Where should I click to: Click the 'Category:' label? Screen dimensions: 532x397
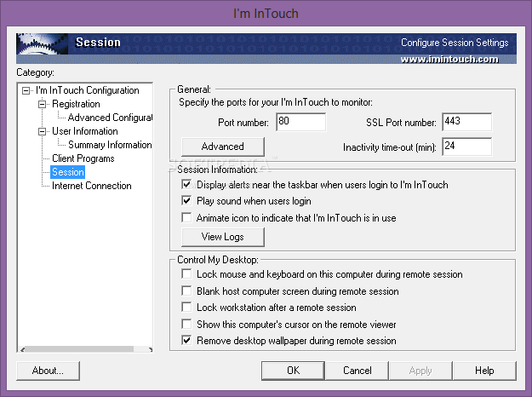point(35,72)
